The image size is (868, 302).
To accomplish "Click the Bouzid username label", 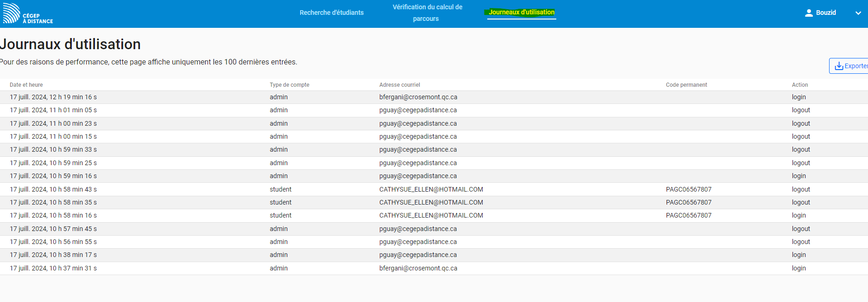I will click(x=826, y=13).
